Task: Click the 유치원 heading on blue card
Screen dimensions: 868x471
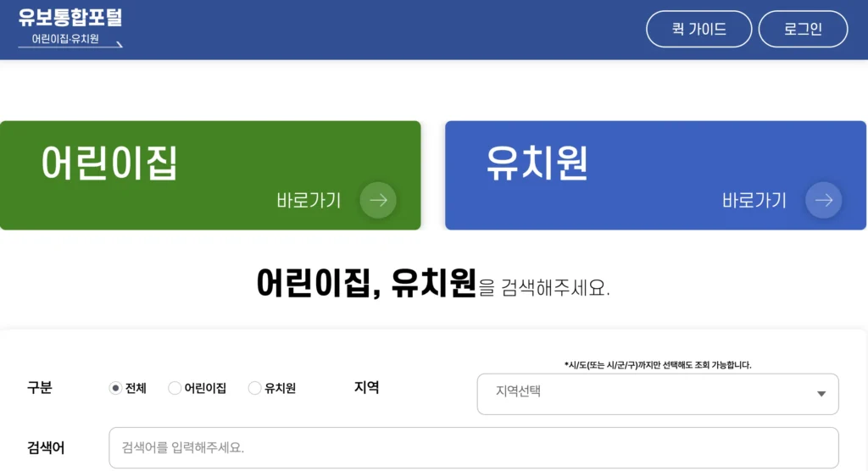Action: click(x=537, y=163)
